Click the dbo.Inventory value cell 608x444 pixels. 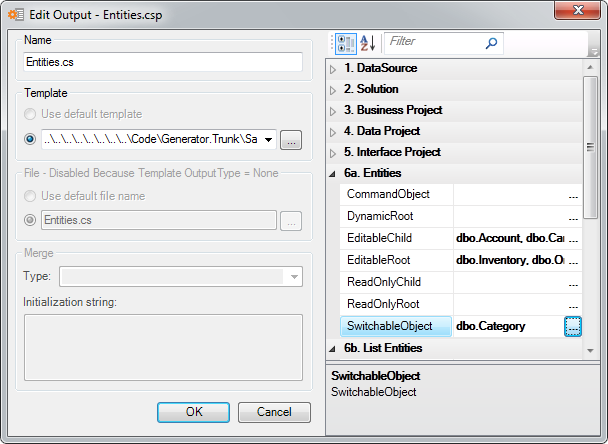point(510,260)
